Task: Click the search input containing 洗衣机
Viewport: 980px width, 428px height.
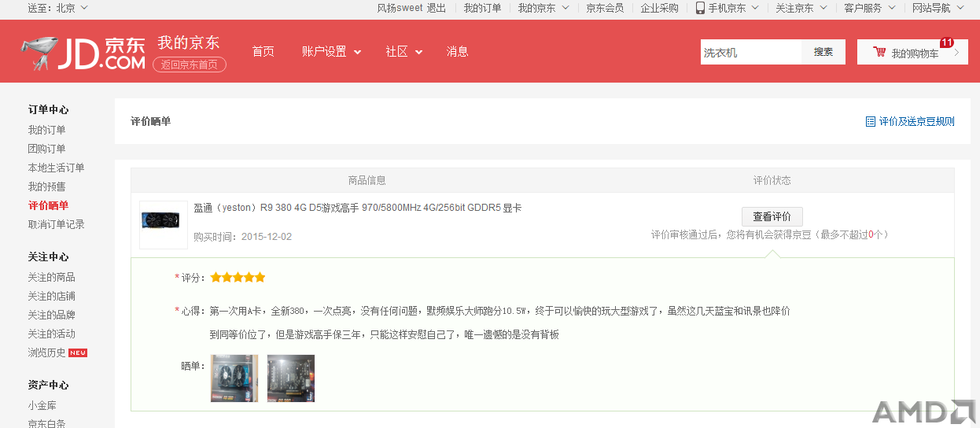Action: [751, 52]
